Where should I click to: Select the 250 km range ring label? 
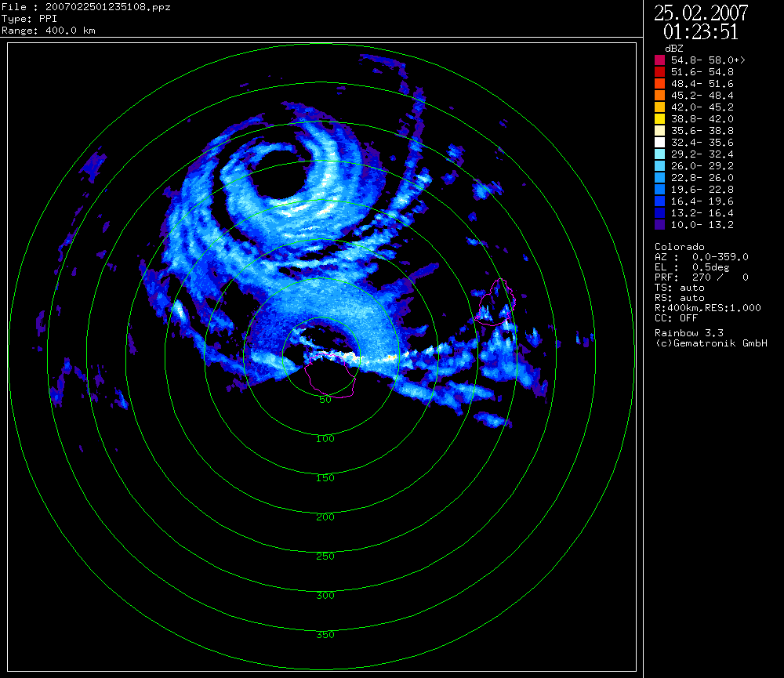[325, 557]
